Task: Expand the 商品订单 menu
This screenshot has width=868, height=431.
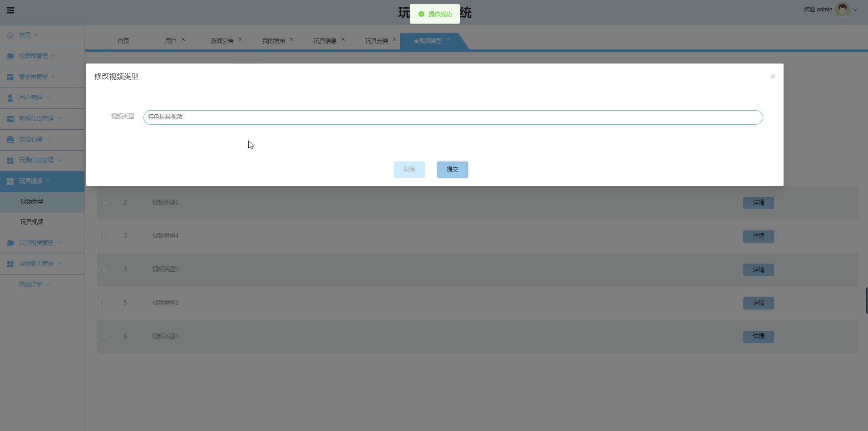Action: [48, 284]
